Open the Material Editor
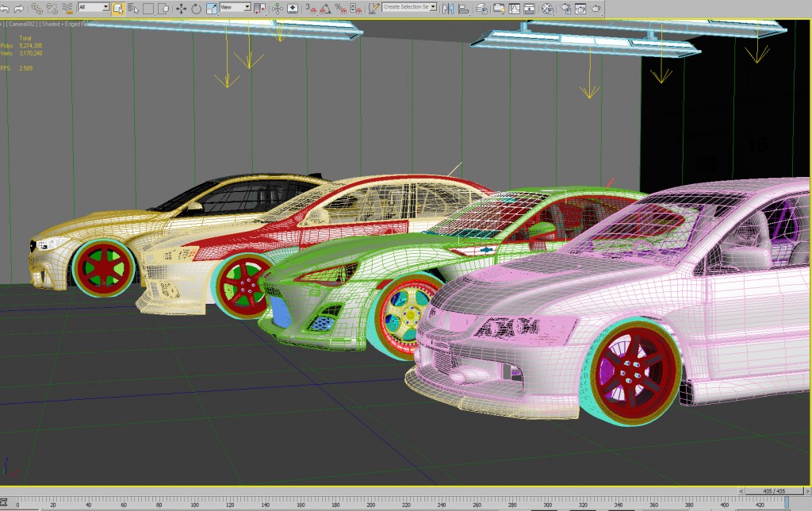Viewport: 812px width, 511px height. (546, 9)
